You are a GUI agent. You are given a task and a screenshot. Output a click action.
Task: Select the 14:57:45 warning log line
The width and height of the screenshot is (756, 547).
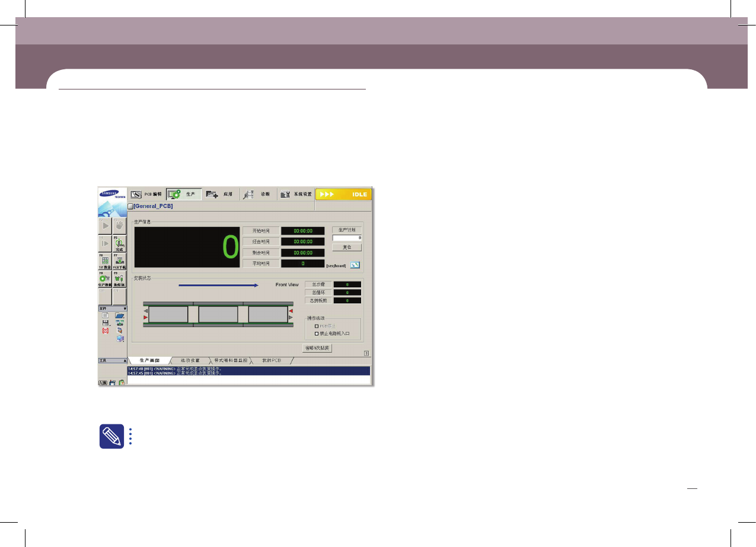click(x=248, y=373)
